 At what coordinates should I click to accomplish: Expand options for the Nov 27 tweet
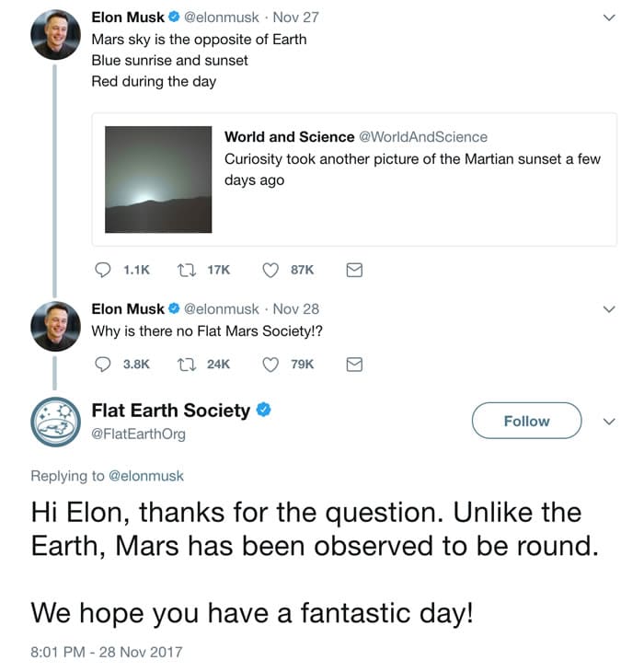point(607,17)
